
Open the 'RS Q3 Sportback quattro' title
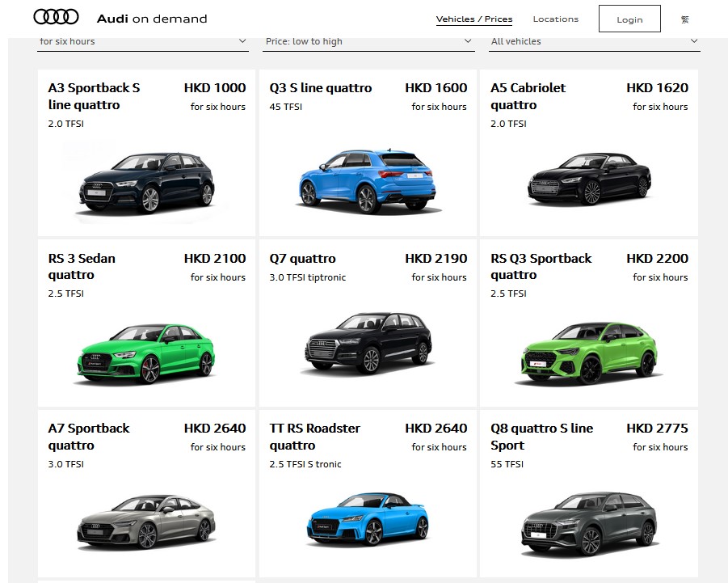(x=541, y=267)
